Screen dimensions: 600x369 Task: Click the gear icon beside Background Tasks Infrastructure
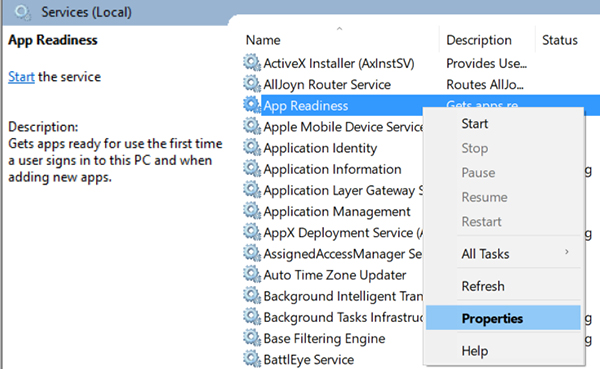(252, 316)
